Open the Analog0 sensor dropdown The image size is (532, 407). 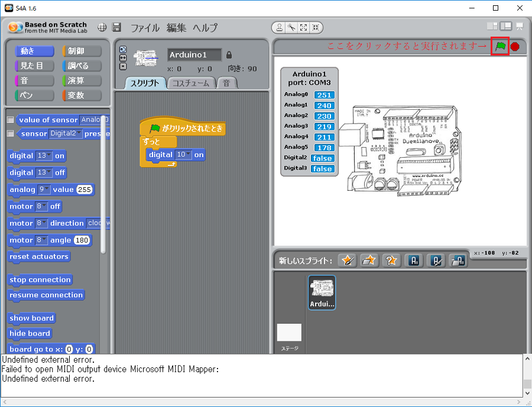[95, 119]
